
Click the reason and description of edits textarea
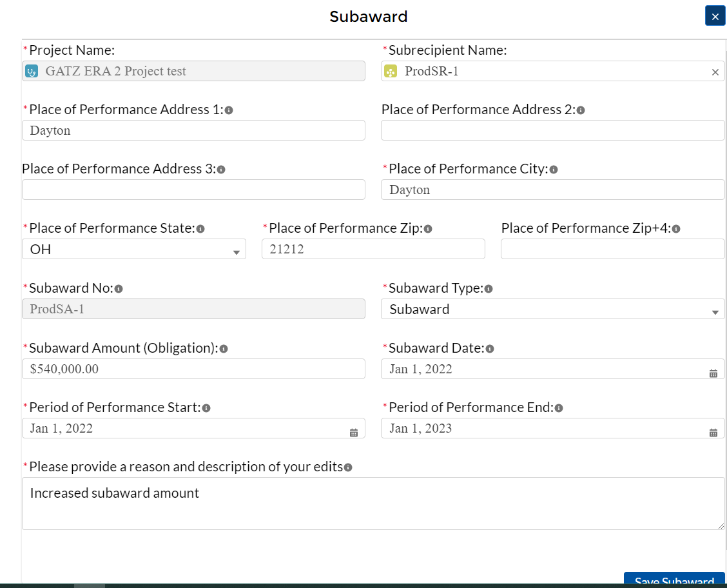[373, 504]
